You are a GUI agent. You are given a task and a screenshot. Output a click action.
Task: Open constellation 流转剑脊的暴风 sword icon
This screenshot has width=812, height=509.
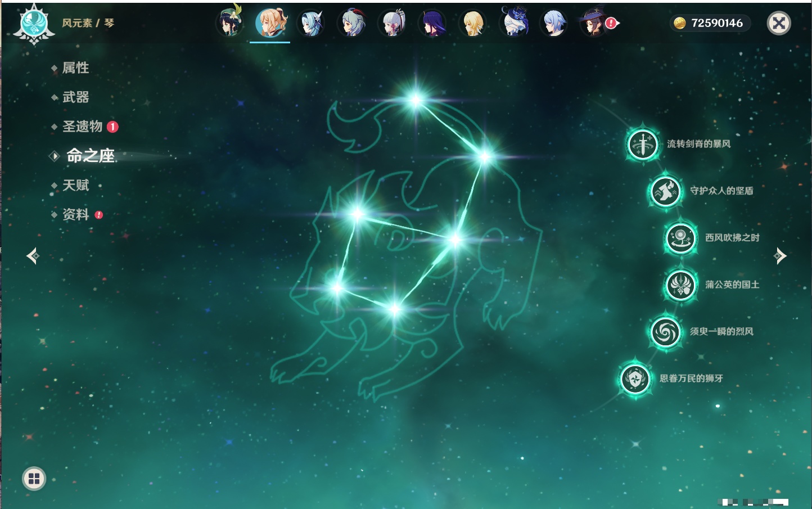tap(642, 144)
